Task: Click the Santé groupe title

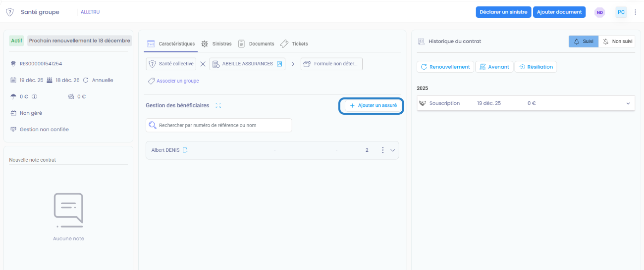Action: click(40, 12)
